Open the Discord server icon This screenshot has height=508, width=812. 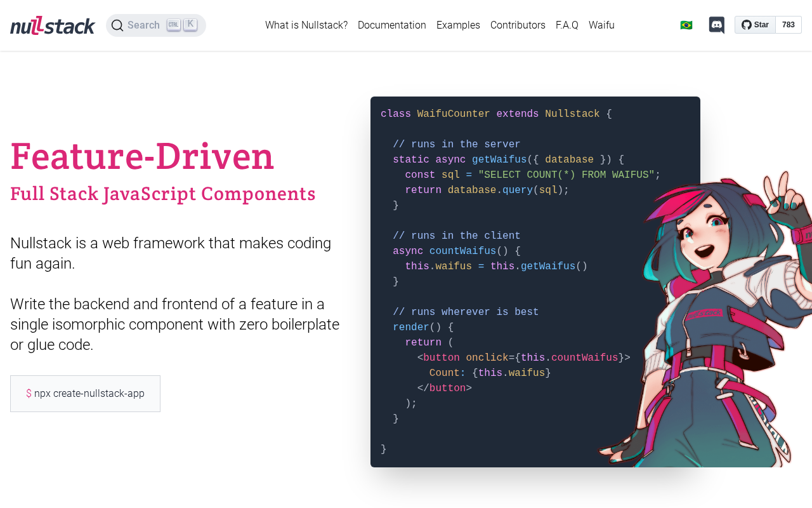tap(716, 25)
